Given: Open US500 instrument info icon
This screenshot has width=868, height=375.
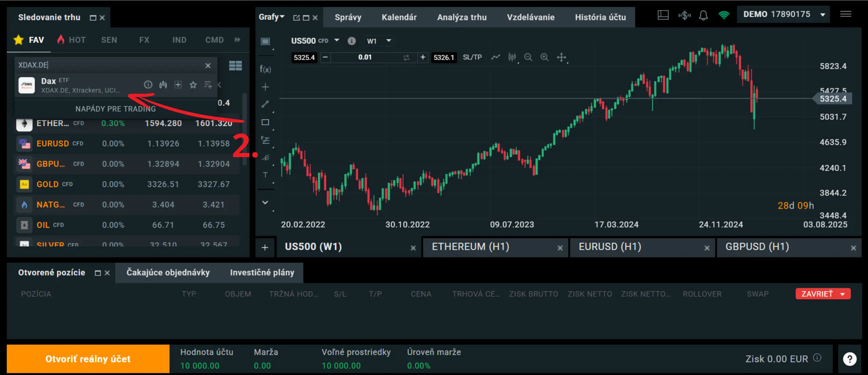Looking at the screenshot, I should point(352,41).
